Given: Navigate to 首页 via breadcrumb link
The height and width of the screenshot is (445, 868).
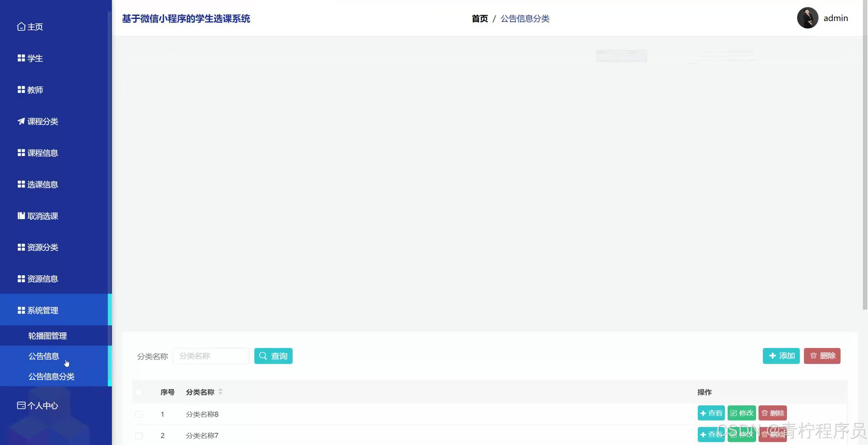Looking at the screenshot, I should 479,19.
